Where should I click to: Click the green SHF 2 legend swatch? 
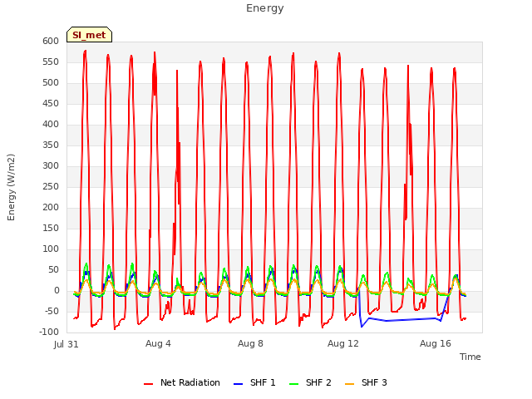click(x=294, y=384)
